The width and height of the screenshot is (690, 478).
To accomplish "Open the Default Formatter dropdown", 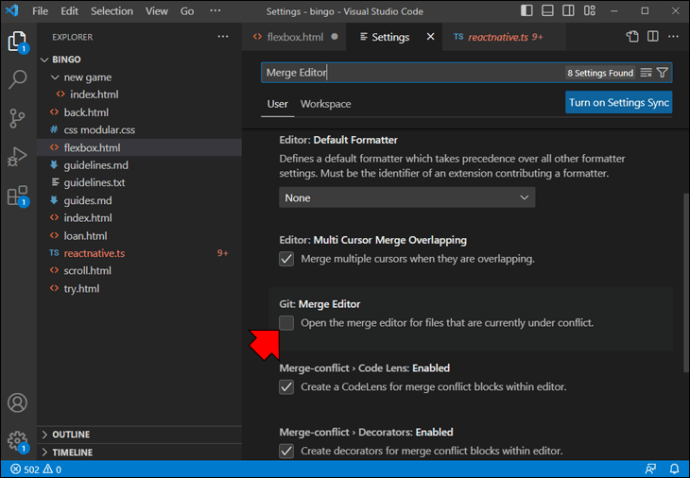I will (407, 198).
